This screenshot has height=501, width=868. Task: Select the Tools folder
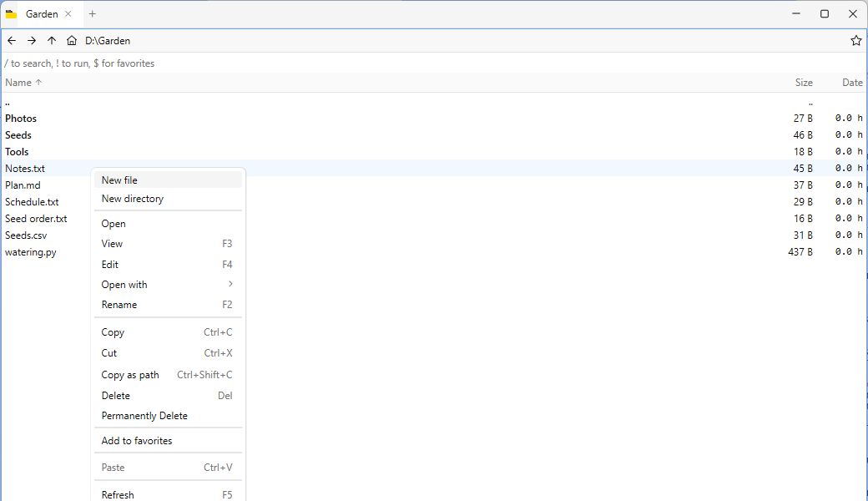click(434, 152)
